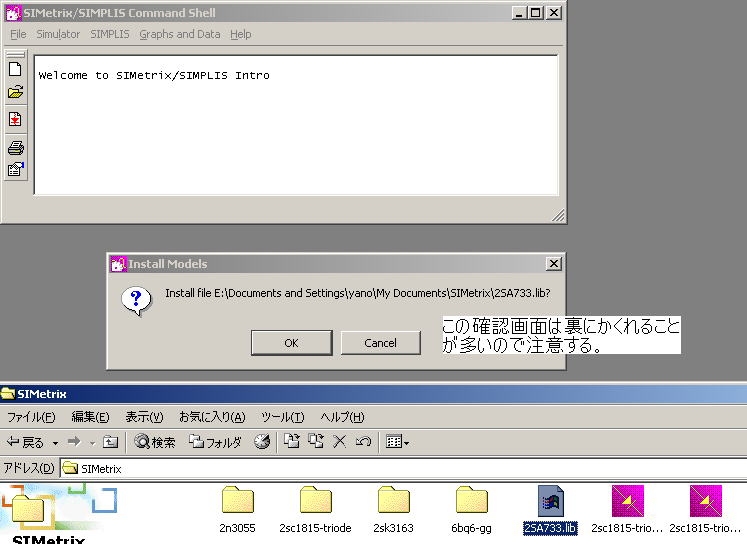Expand the forward history dropdown arrow

(x=92, y=443)
